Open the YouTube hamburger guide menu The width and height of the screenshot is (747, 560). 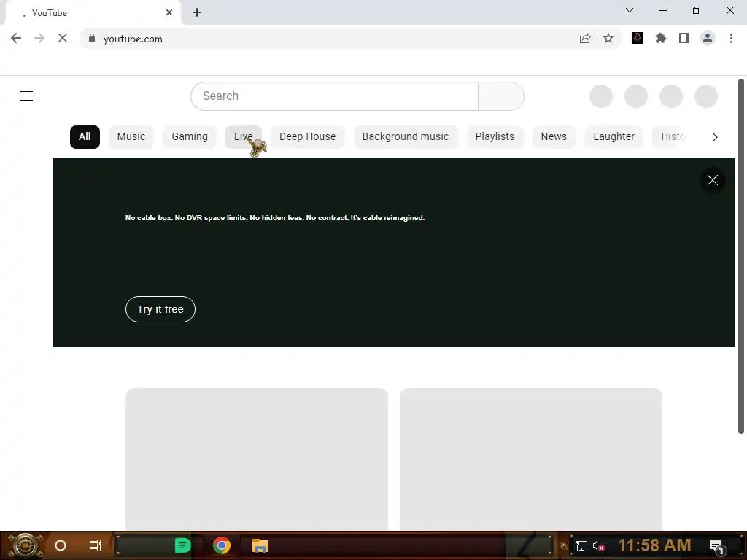point(26,96)
